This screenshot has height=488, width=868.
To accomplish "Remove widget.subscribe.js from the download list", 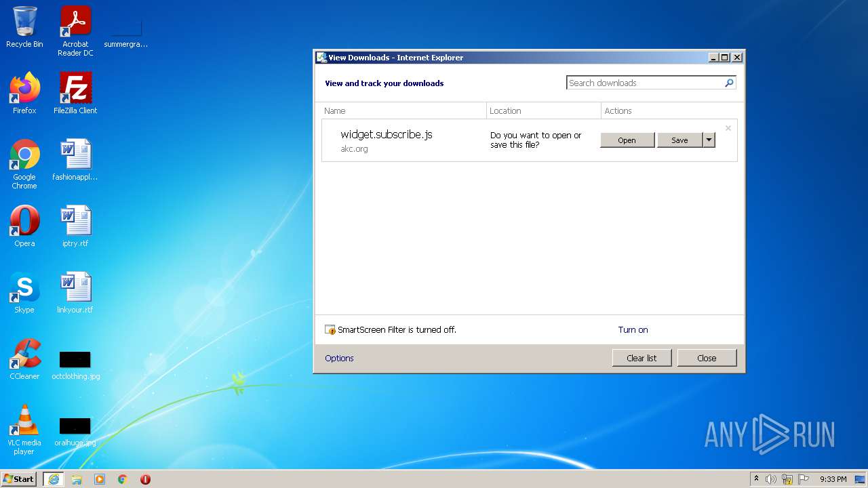I will (x=728, y=128).
